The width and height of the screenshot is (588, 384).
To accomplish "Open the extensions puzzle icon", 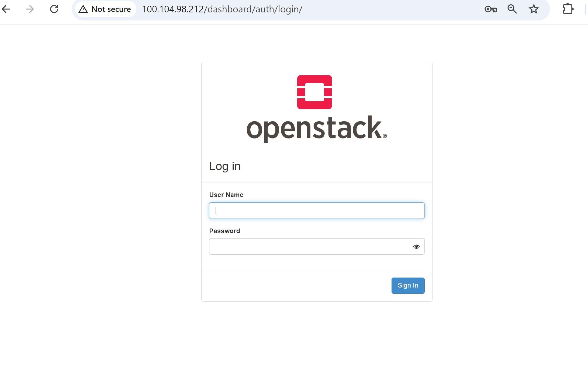I will click(568, 9).
